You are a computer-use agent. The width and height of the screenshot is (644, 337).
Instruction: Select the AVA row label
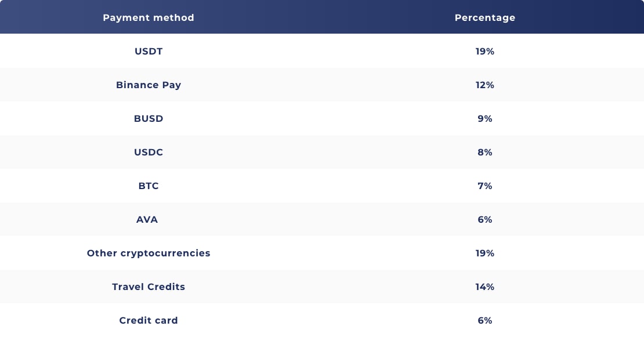147,220
